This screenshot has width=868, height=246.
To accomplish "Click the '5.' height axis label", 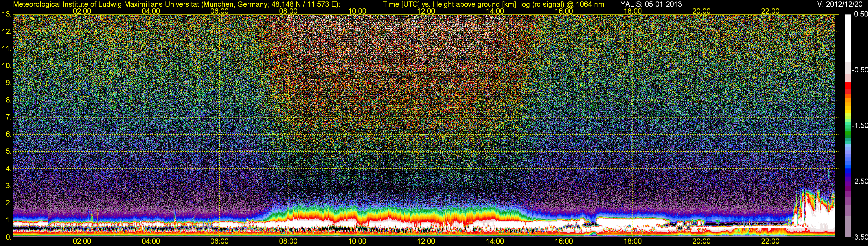I will pyautogui.click(x=8, y=151).
